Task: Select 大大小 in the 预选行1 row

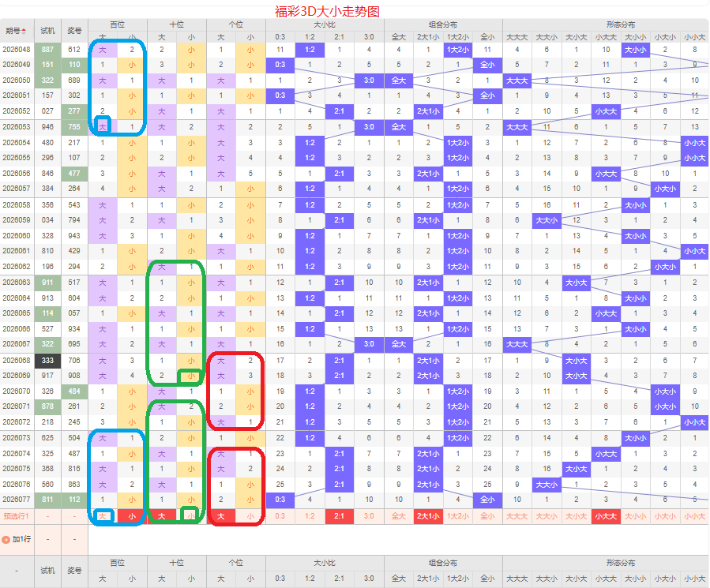Action: (547, 516)
